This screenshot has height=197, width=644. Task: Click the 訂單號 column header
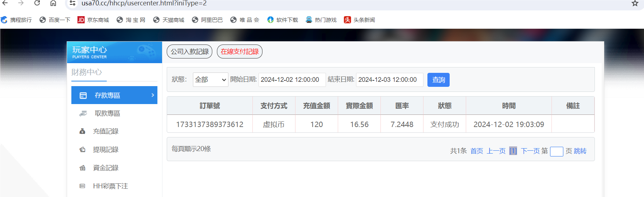coord(210,106)
